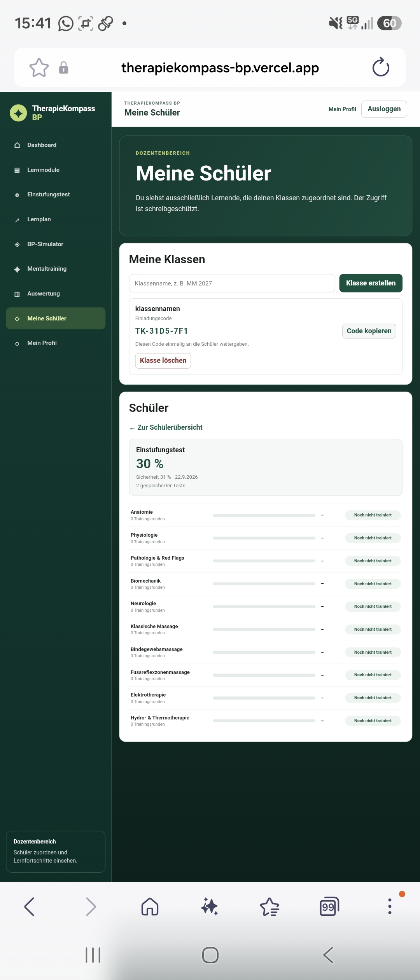
Task: Open Lernplan sidebar entry
Action: pos(56,219)
